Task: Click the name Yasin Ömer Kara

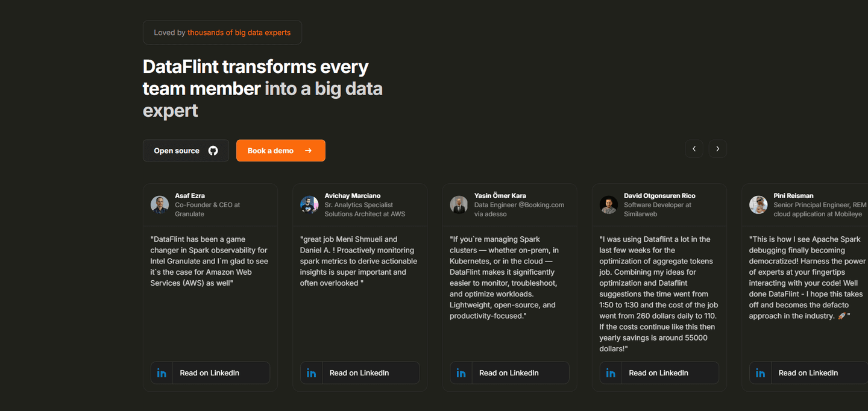Action: [500, 196]
